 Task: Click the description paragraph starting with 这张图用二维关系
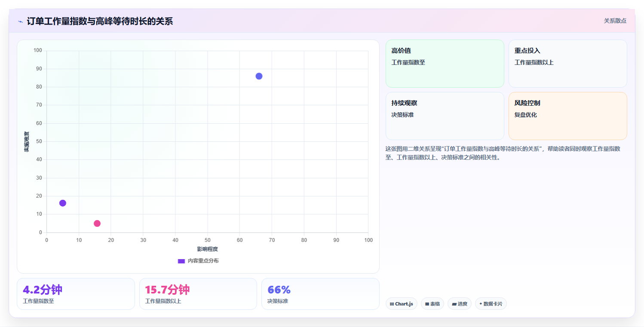pyautogui.click(x=503, y=153)
